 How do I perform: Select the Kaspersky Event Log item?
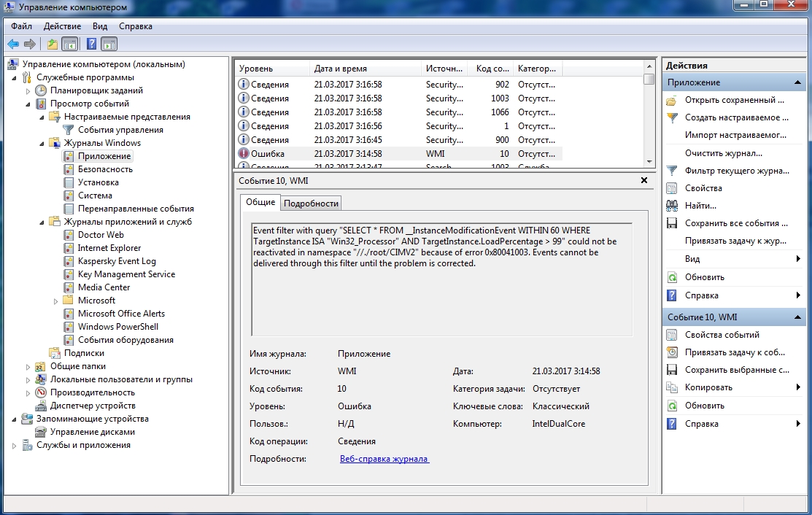pos(117,261)
